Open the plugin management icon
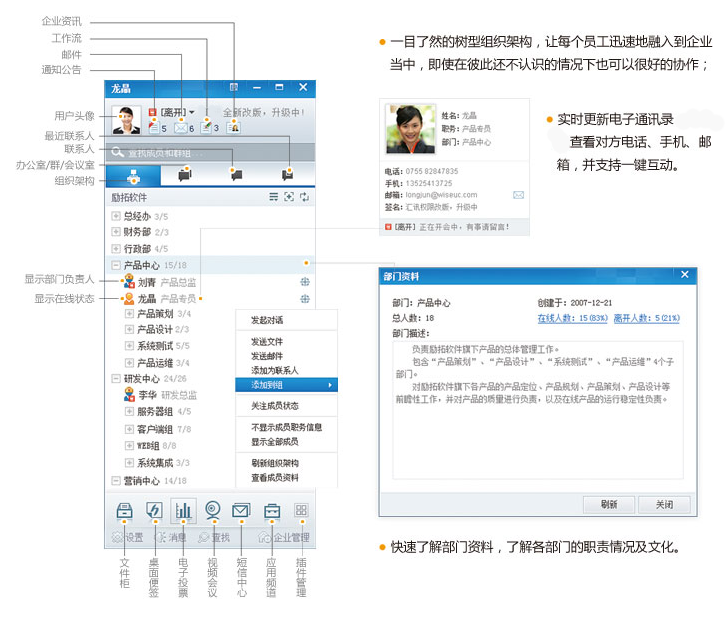The width and height of the screenshot is (728, 624). [x=301, y=510]
